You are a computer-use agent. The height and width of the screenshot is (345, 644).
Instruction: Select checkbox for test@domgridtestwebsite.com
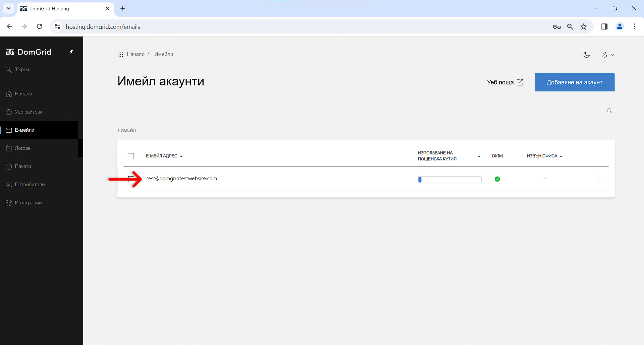point(131,179)
